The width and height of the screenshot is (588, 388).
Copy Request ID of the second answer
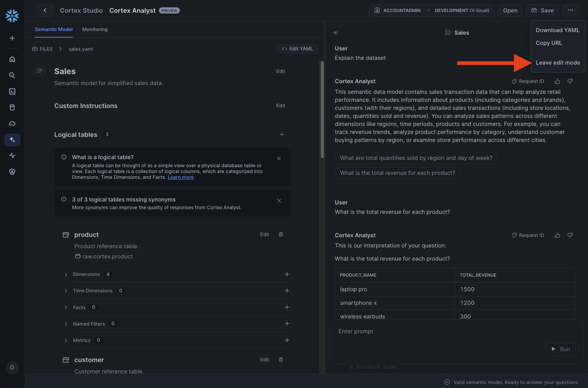coord(528,235)
